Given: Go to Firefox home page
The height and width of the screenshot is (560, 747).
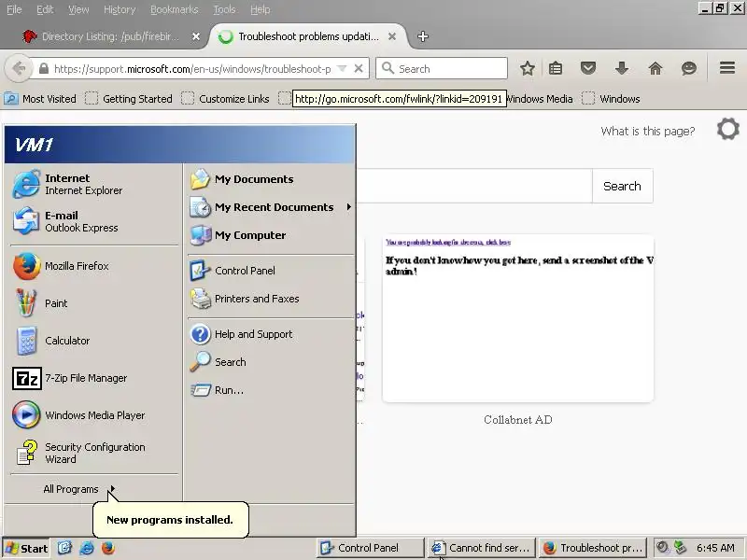Looking at the screenshot, I should [x=655, y=68].
